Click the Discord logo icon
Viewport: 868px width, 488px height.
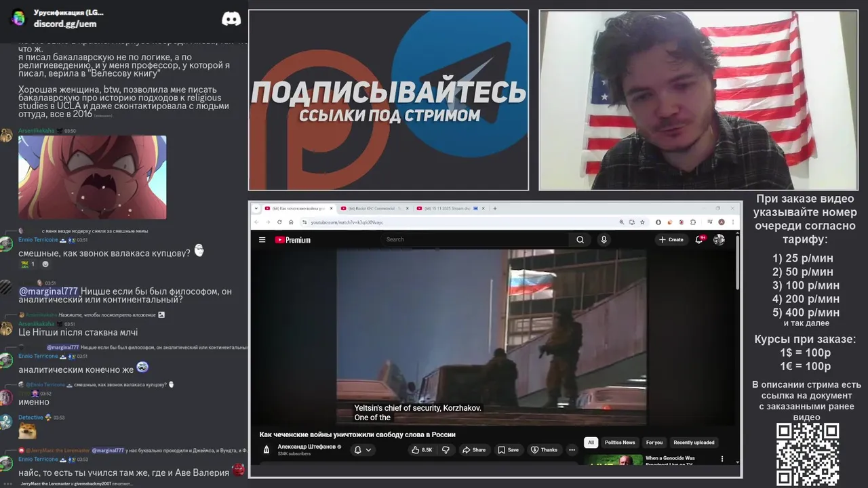231,19
